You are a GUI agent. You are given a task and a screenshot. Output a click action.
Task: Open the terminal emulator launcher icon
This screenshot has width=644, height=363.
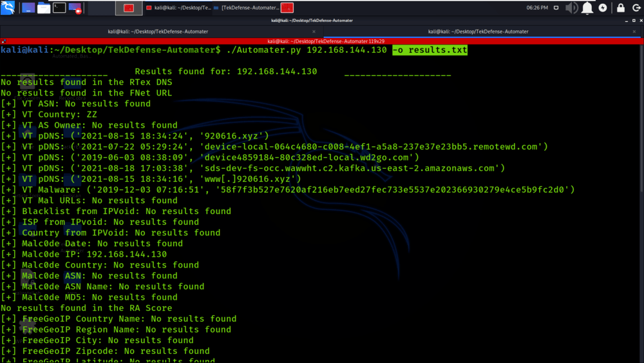point(59,8)
